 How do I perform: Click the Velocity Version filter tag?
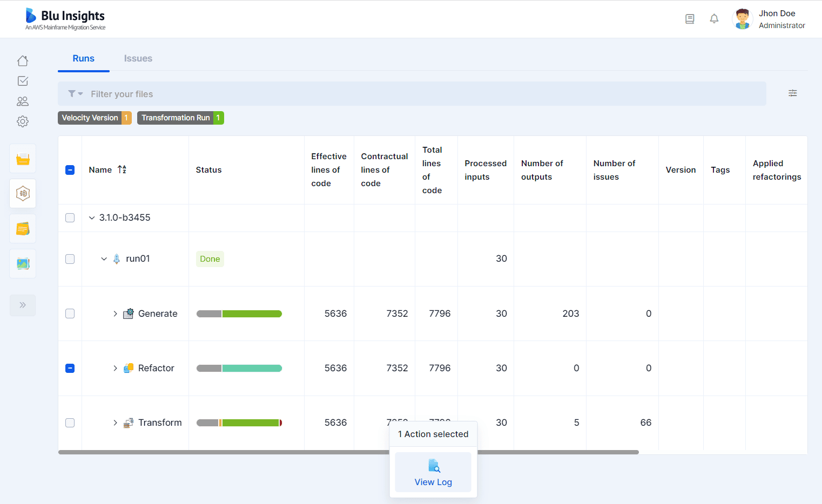tap(95, 118)
